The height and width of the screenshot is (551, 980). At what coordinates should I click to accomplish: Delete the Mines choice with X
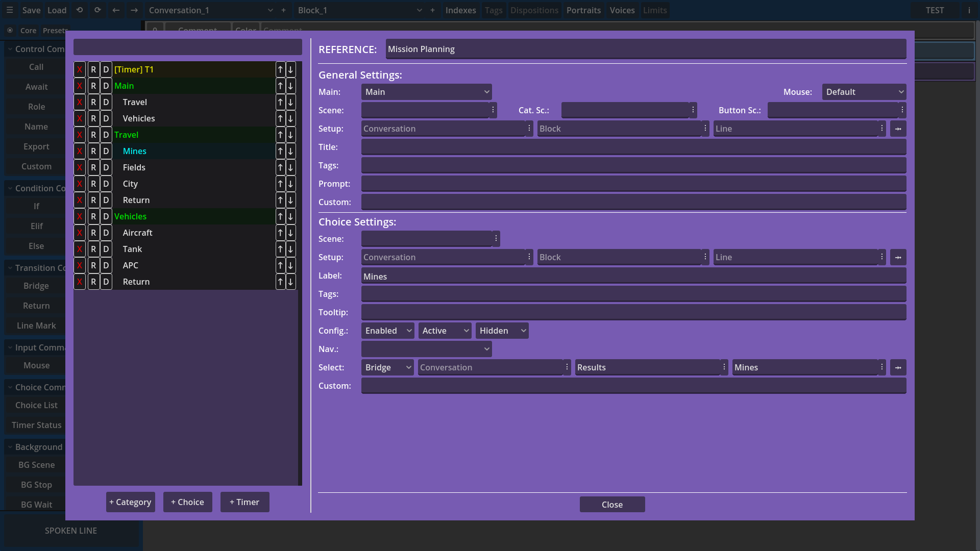coord(80,151)
